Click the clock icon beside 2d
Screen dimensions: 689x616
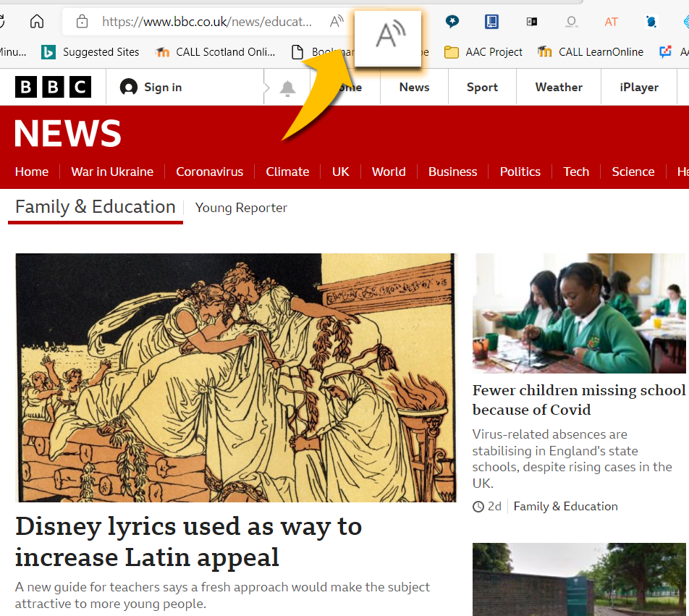pyautogui.click(x=478, y=507)
